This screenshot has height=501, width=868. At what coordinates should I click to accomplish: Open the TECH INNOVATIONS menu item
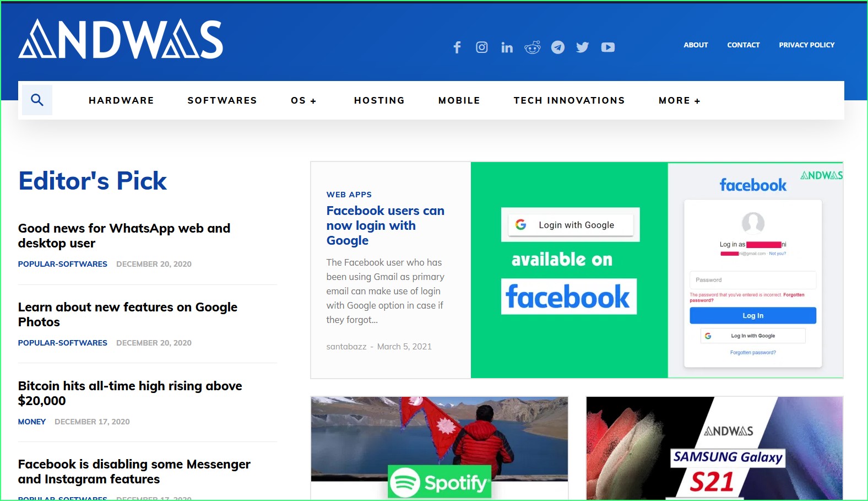tap(569, 100)
